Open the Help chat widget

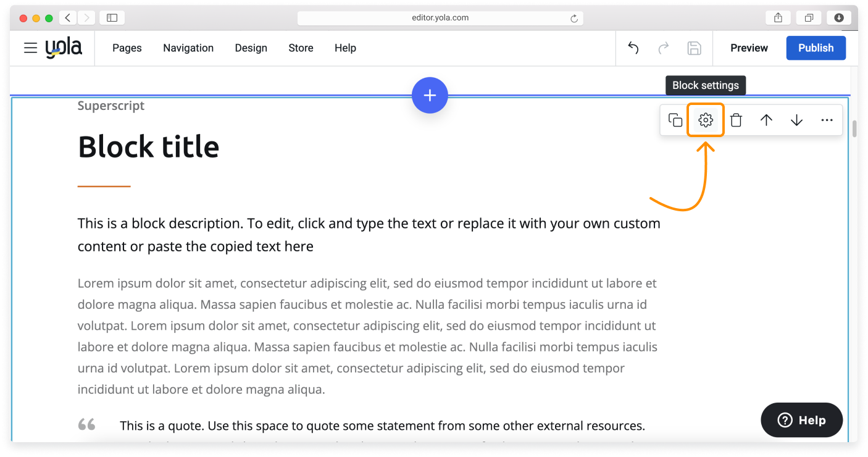pos(801,420)
